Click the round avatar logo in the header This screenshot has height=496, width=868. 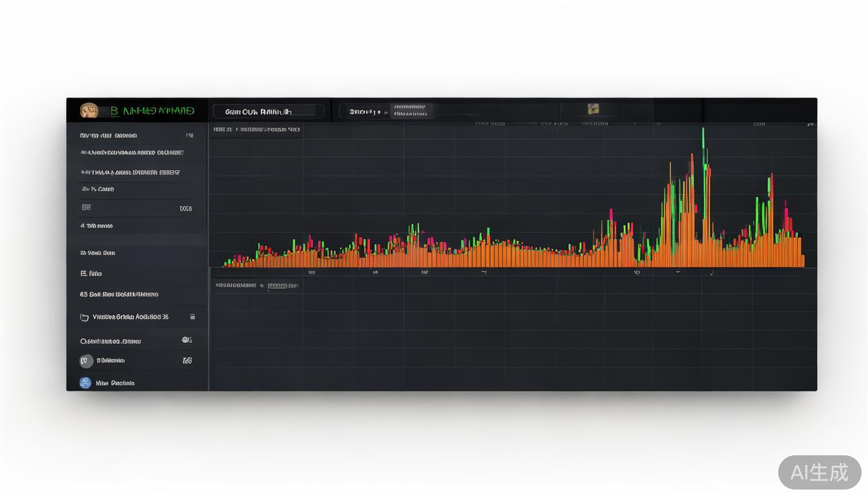pyautogui.click(x=89, y=110)
